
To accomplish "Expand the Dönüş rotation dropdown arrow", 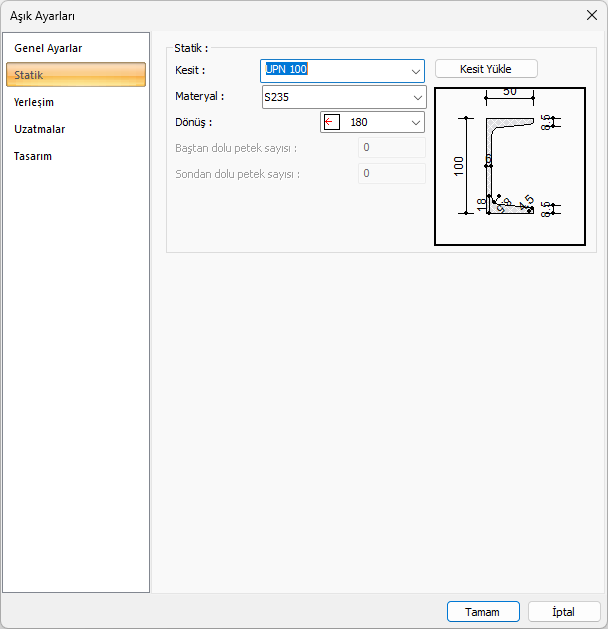I will [415, 122].
